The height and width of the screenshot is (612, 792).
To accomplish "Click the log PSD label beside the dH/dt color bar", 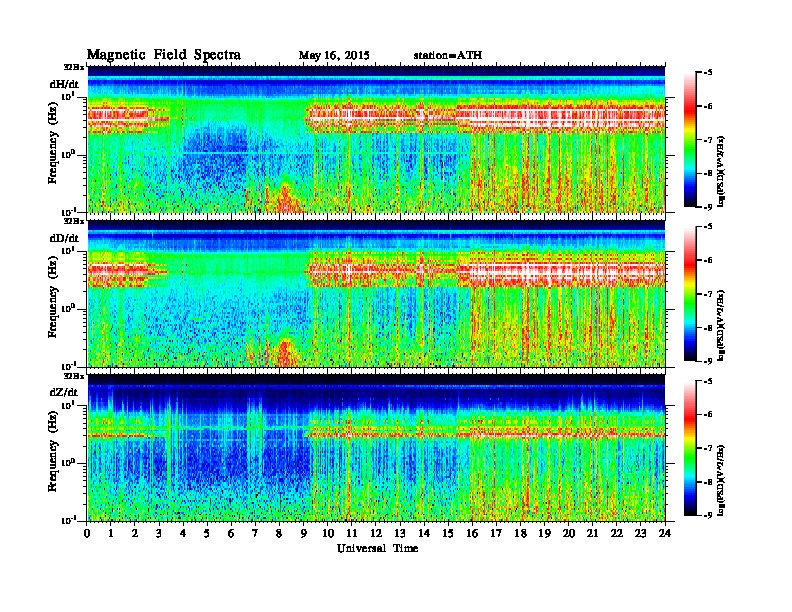I will coord(723,171).
